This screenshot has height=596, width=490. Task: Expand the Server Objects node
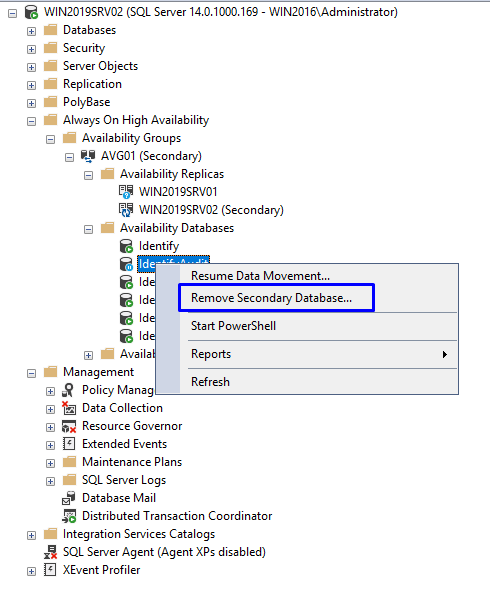[32, 67]
